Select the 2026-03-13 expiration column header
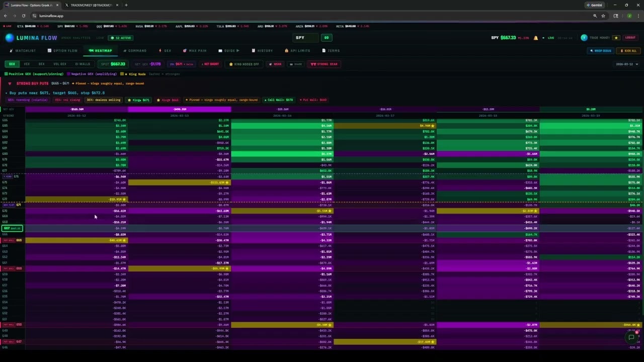644x362 pixels. pyautogui.click(x=180, y=116)
